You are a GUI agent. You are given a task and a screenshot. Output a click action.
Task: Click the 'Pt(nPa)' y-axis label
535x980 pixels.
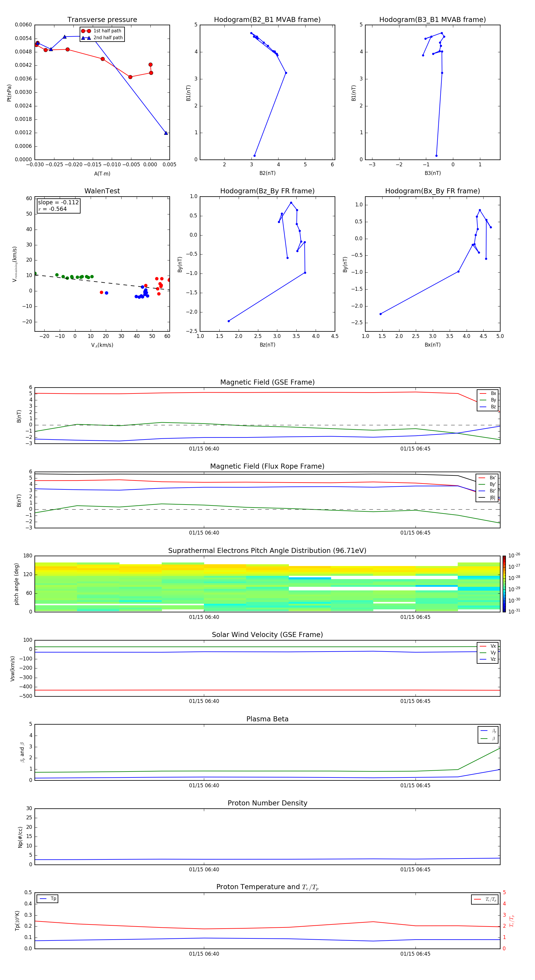coord(9,93)
